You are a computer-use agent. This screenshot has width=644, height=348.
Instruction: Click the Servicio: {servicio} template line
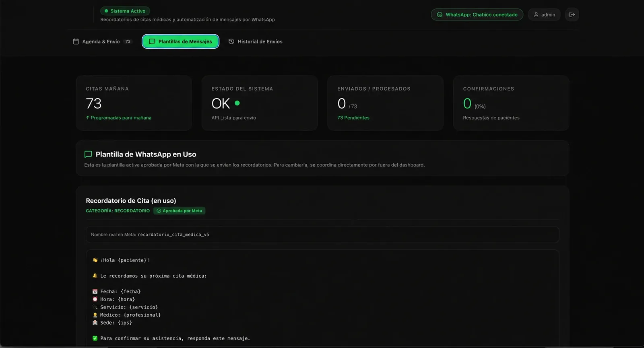(x=125, y=307)
